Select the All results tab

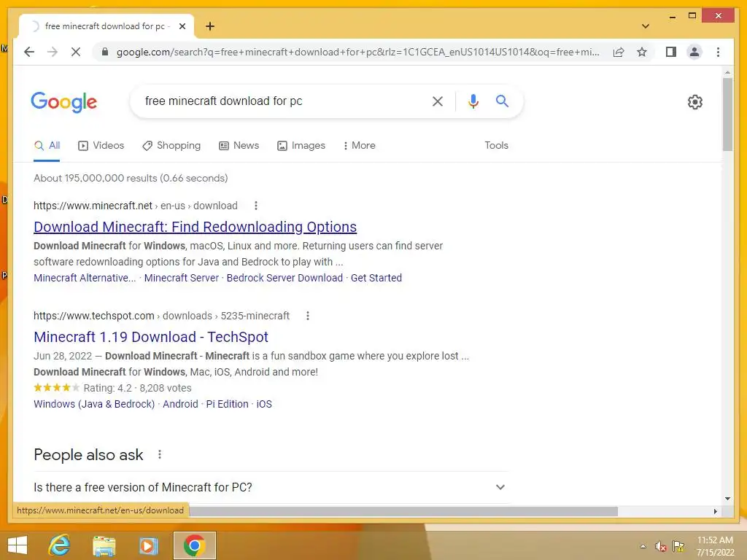coord(47,145)
